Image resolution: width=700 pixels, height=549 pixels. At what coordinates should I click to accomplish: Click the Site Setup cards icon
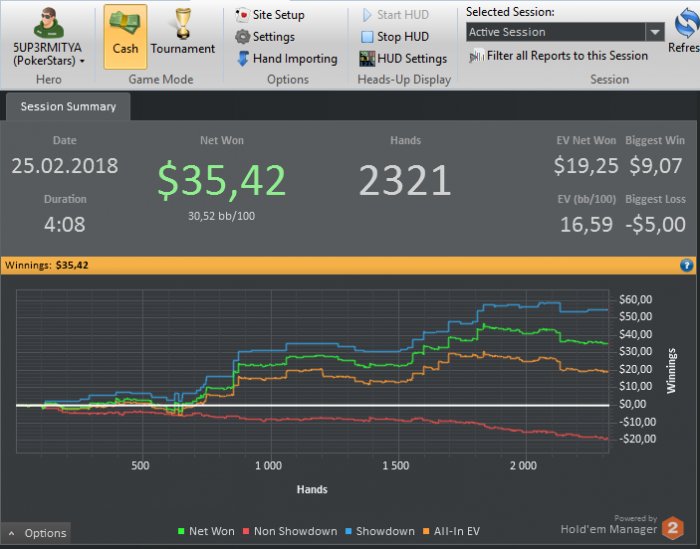[242, 15]
